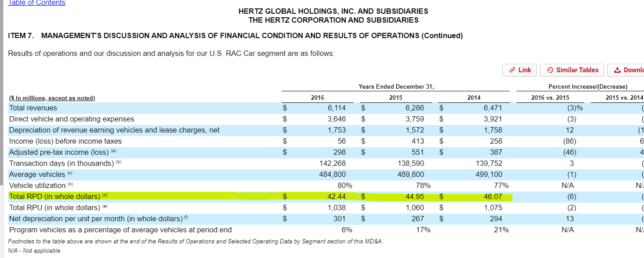Click the Link button

coord(520,70)
